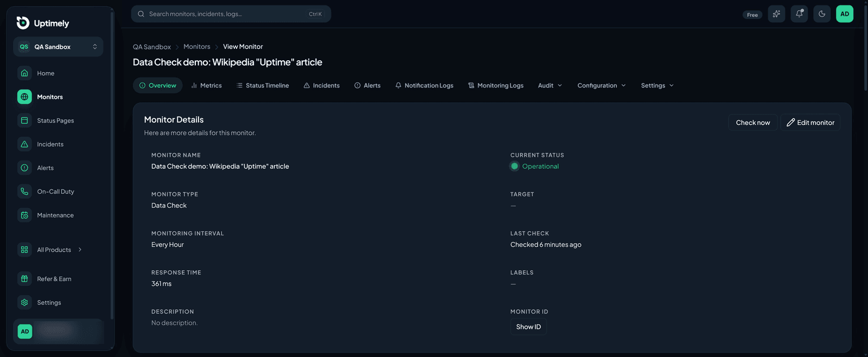Click the "Data Check" monitor type value
Viewport: 868px width, 357px height.
pyautogui.click(x=169, y=206)
